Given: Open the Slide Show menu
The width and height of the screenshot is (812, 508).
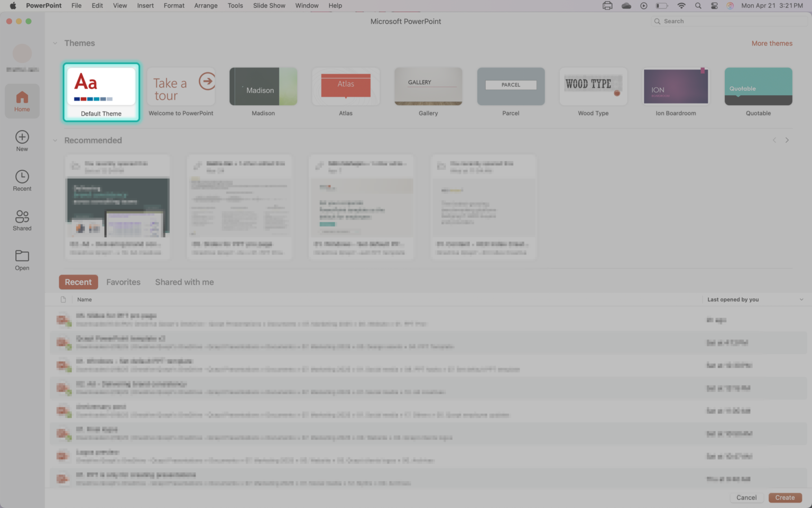Looking at the screenshot, I should [x=269, y=6].
